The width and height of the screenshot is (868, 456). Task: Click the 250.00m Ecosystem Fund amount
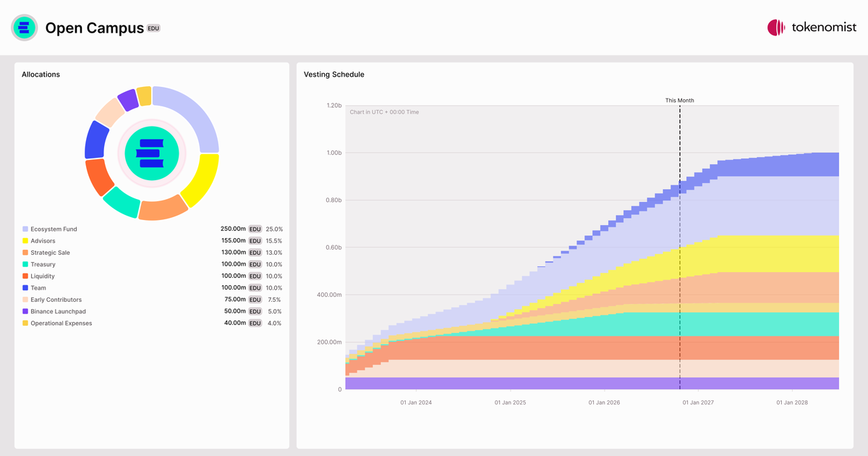coord(233,229)
